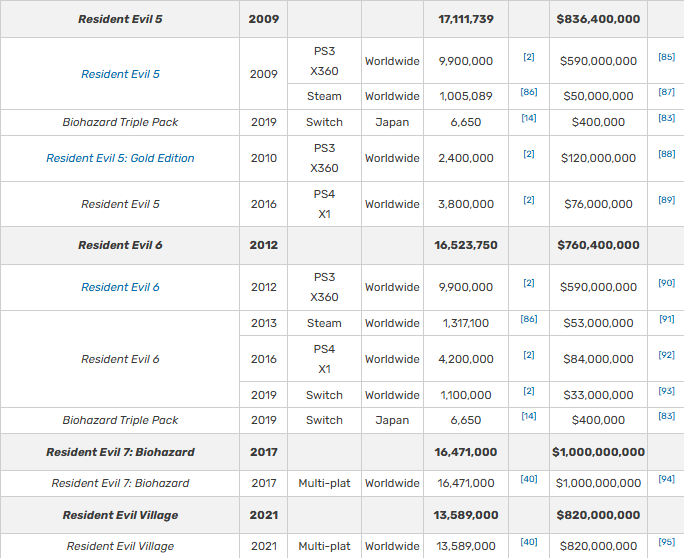This screenshot has width=684, height=558.
Task: Click the 16,523,750 total sales cell
Action: click(466, 245)
